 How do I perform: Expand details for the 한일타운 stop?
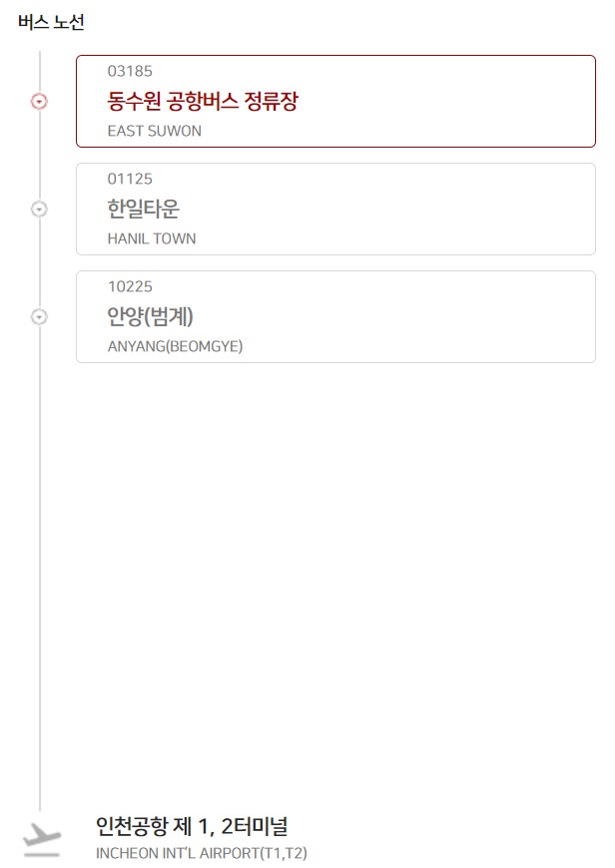(x=334, y=209)
